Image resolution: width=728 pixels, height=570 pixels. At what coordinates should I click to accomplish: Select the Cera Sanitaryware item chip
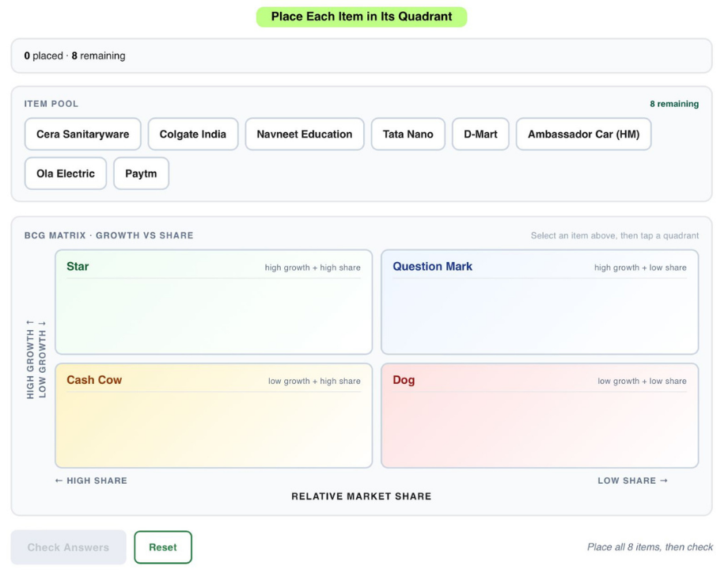(82, 135)
